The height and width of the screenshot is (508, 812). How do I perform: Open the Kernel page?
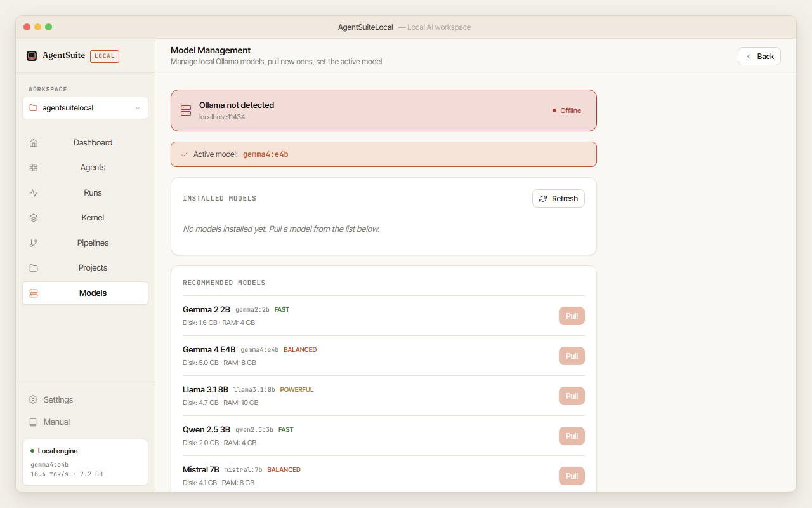85,218
